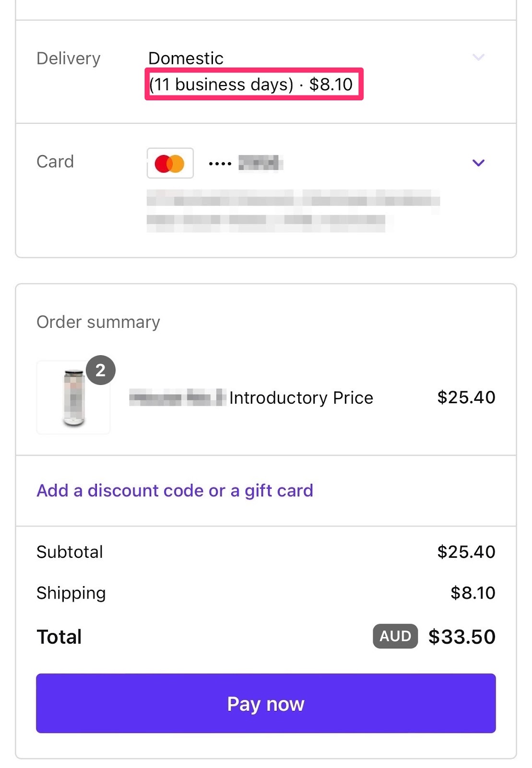Click the Subtotal amount $25.40
The width and height of the screenshot is (532, 768).
(x=466, y=552)
